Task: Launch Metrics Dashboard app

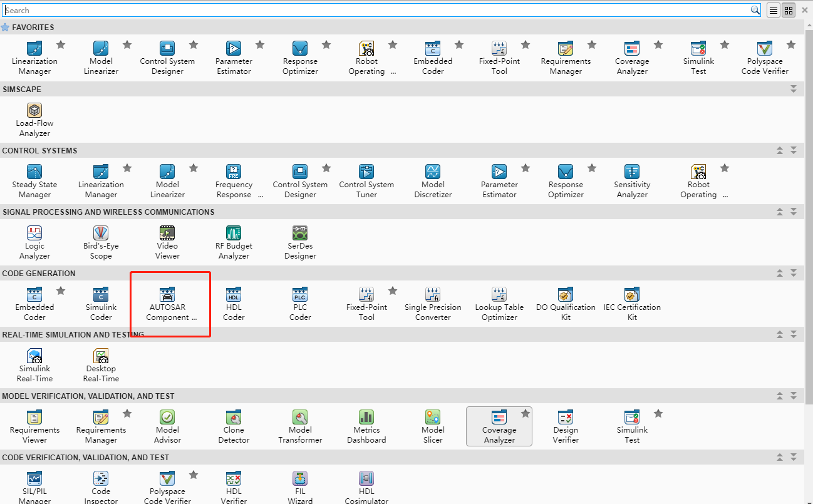Action: [366, 426]
